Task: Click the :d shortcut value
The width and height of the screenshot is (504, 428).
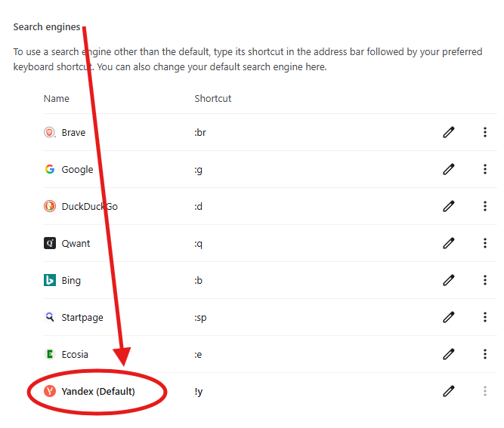Action: (198, 207)
